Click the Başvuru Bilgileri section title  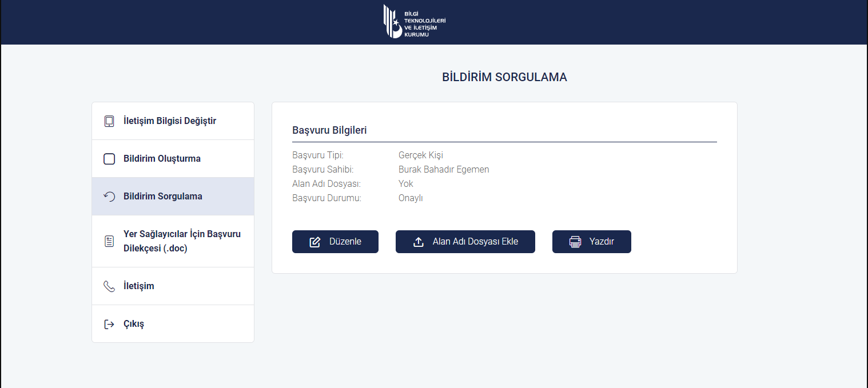[329, 130]
